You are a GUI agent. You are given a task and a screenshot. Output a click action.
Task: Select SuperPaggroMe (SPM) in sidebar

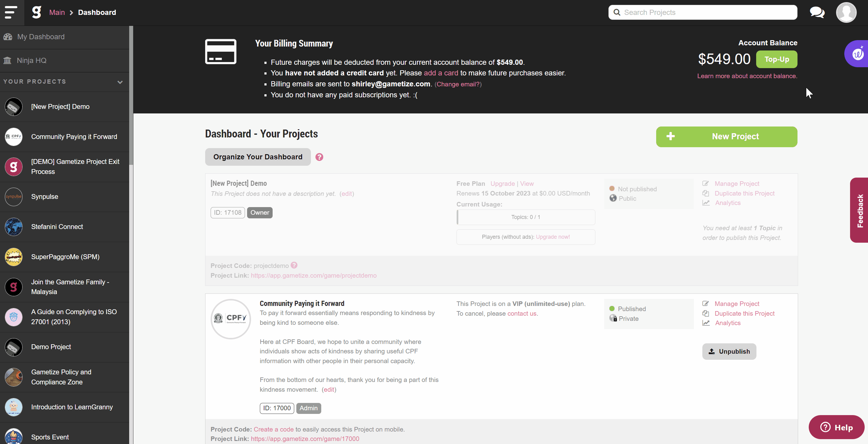(64, 257)
